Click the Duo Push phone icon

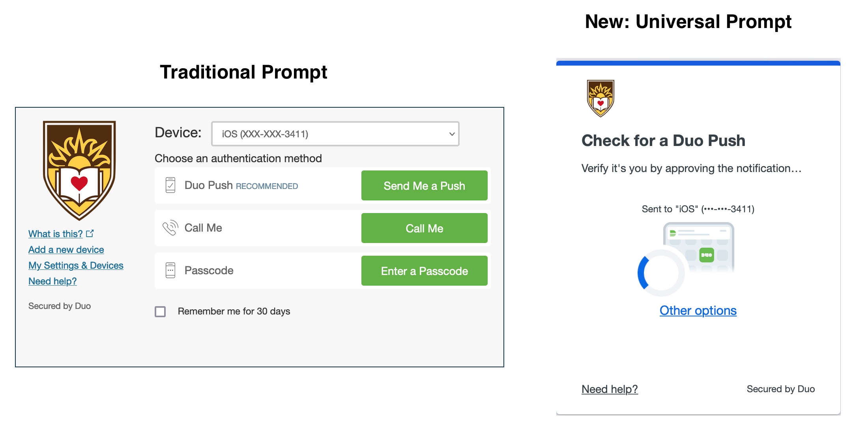[170, 185]
